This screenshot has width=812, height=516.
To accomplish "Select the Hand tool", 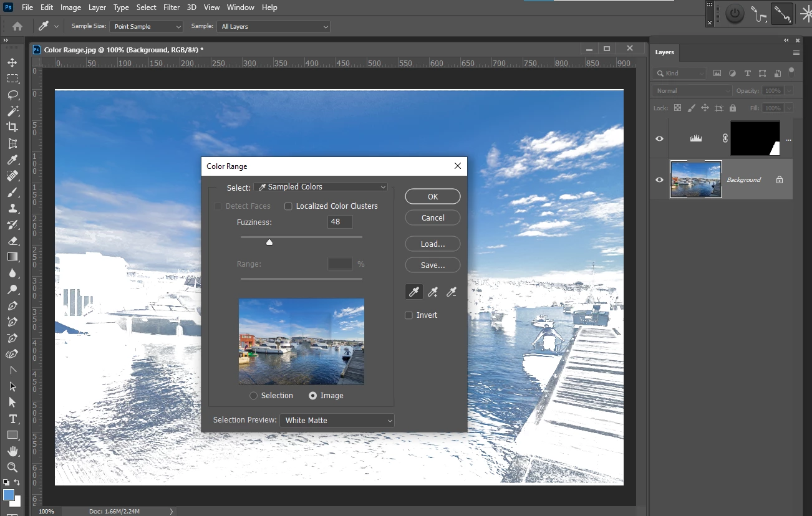I will 12,451.
